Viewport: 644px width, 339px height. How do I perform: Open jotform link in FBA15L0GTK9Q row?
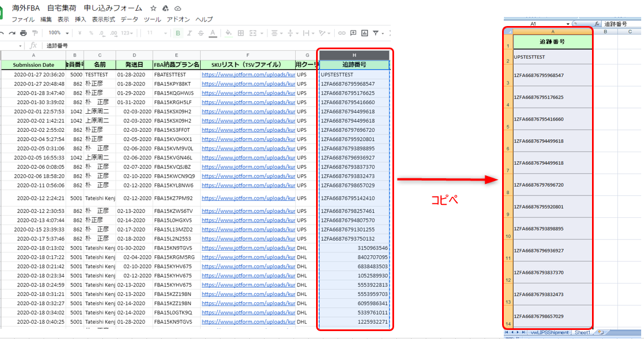point(248,313)
